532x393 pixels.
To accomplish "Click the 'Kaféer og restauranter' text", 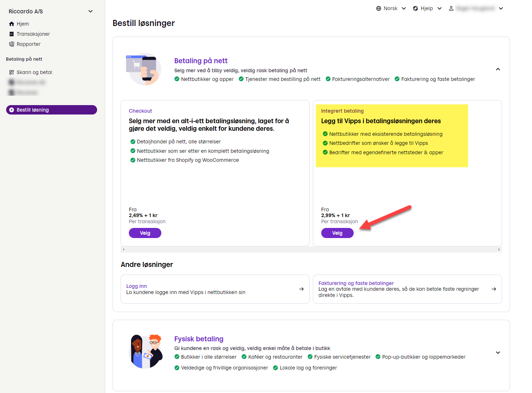I will pos(275,357).
